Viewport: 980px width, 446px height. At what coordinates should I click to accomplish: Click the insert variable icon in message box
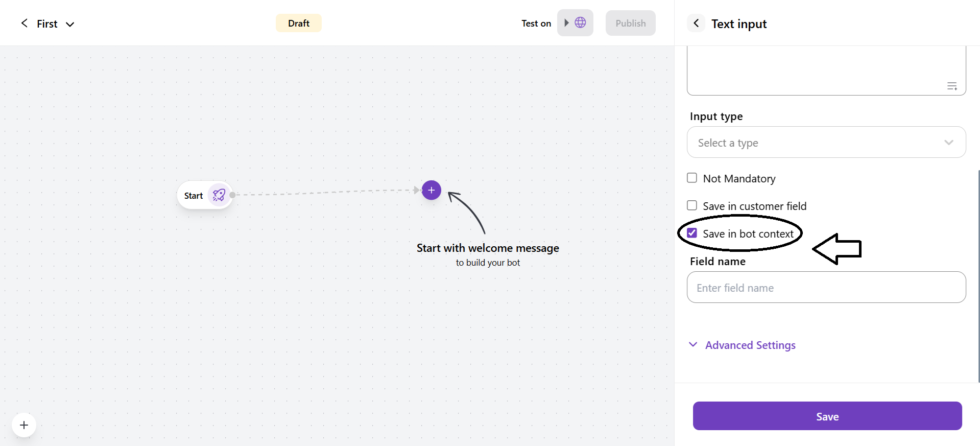[x=952, y=86]
